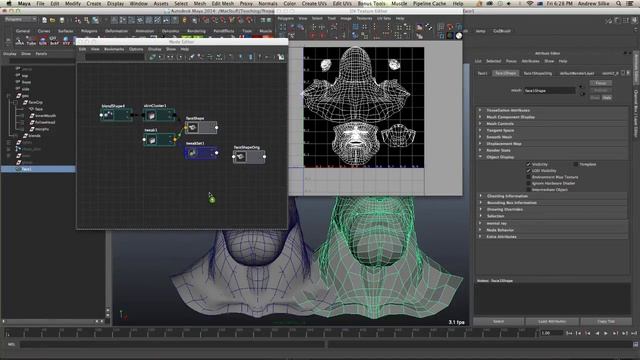Select the faceShapeOrig node in Node Editor
The width and height of the screenshot is (640, 360).
pos(249,157)
